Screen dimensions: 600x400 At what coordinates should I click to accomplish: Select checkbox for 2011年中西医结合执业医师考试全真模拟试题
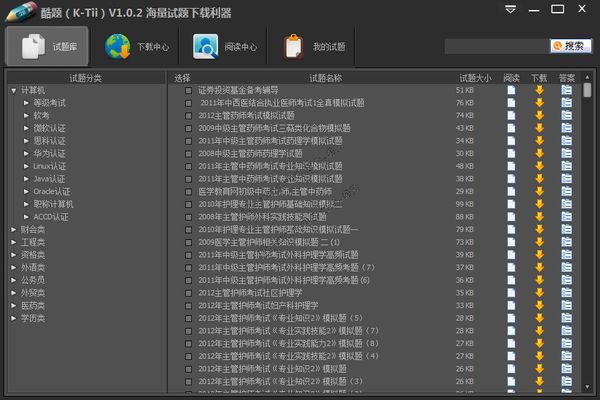(188, 103)
